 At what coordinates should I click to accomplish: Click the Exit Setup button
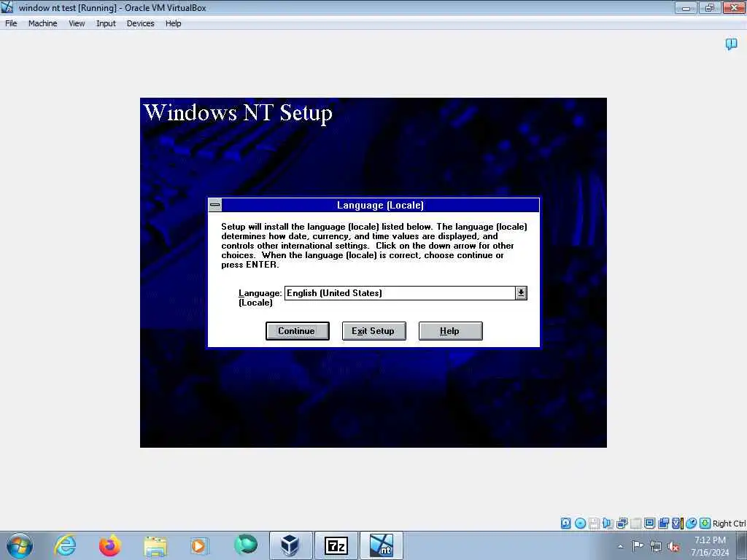374,331
